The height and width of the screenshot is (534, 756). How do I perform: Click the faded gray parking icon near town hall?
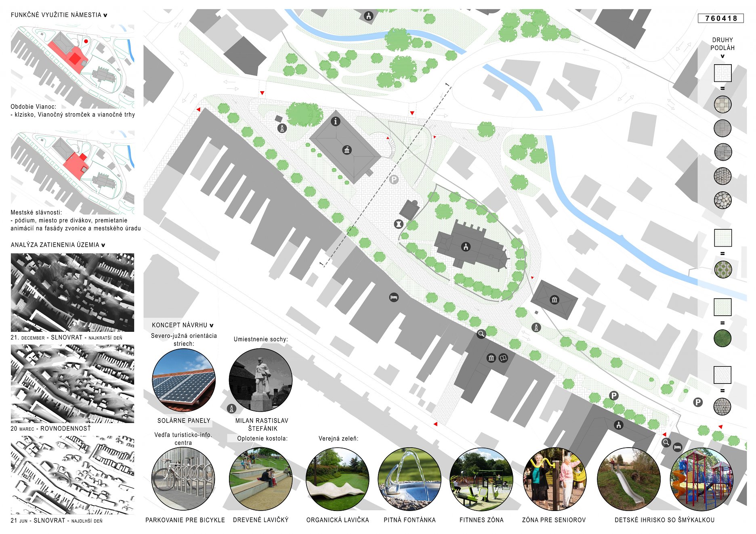[394, 180]
